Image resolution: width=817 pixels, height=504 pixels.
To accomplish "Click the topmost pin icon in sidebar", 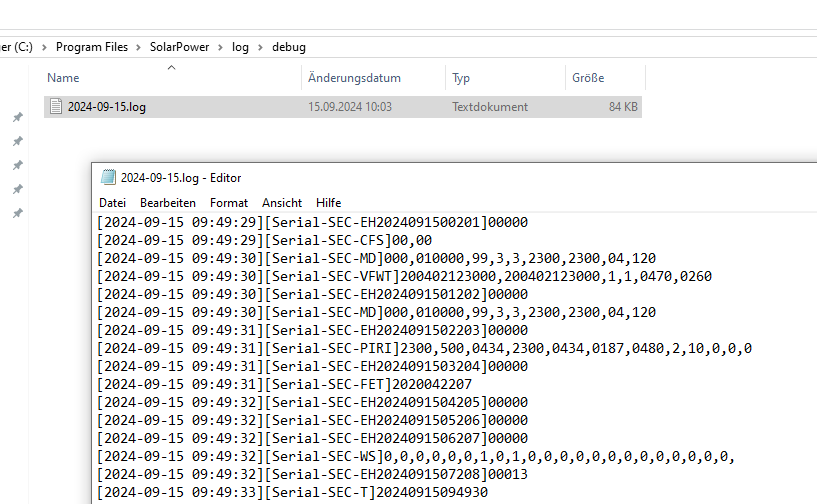I will point(17,117).
